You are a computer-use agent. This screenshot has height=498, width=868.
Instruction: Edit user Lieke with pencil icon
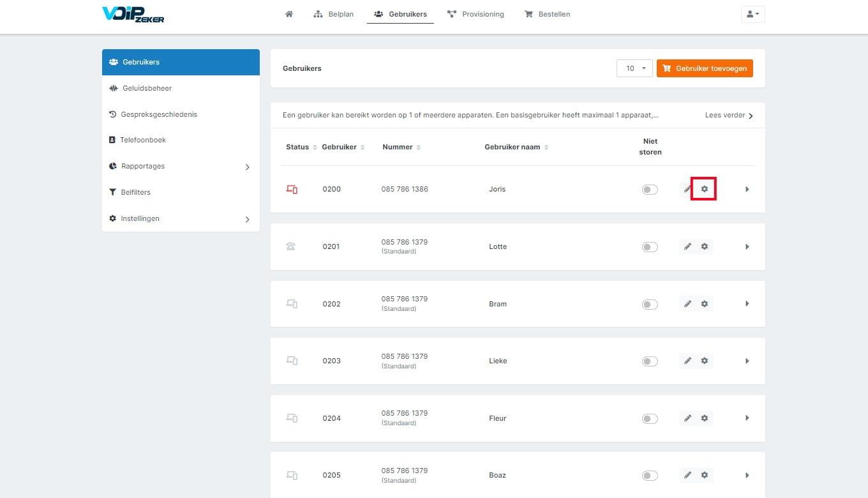[x=687, y=361]
